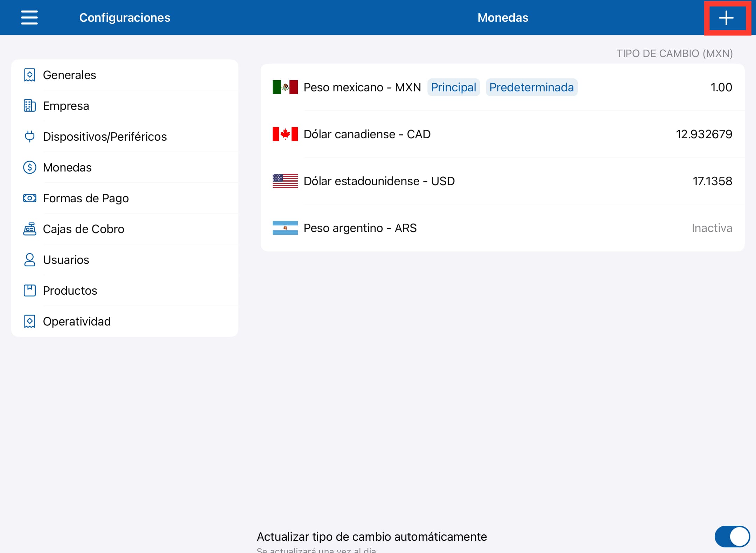Click the Mexican flag icon

click(285, 87)
